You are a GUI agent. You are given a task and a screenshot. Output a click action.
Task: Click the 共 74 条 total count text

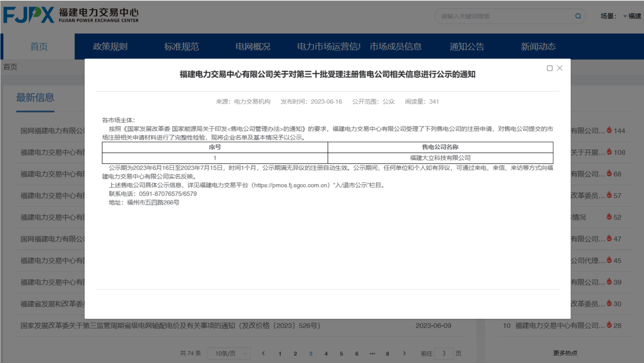click(191, 353)
